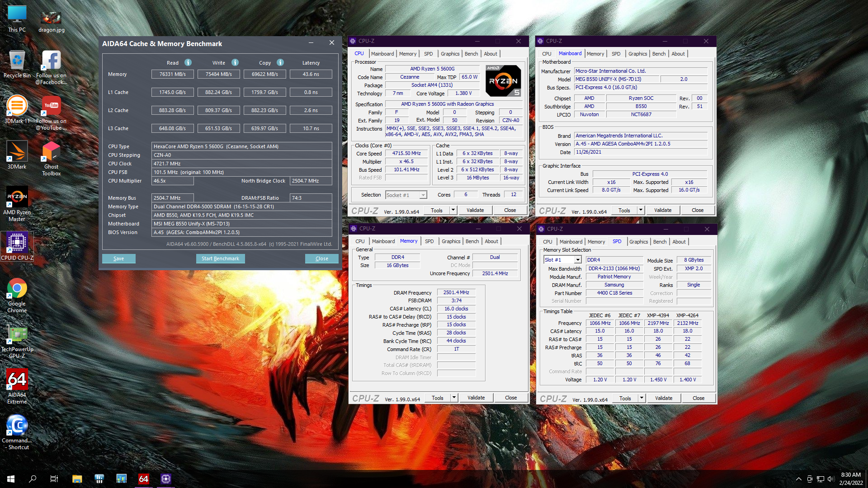Open Mainboard tab in Memory window

(x=383, y=241)
